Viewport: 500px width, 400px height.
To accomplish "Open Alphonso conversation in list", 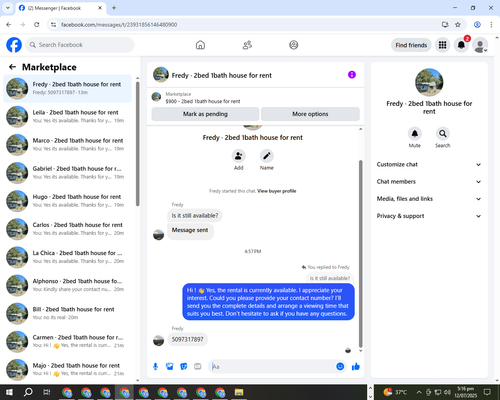I will coord(67,285).
